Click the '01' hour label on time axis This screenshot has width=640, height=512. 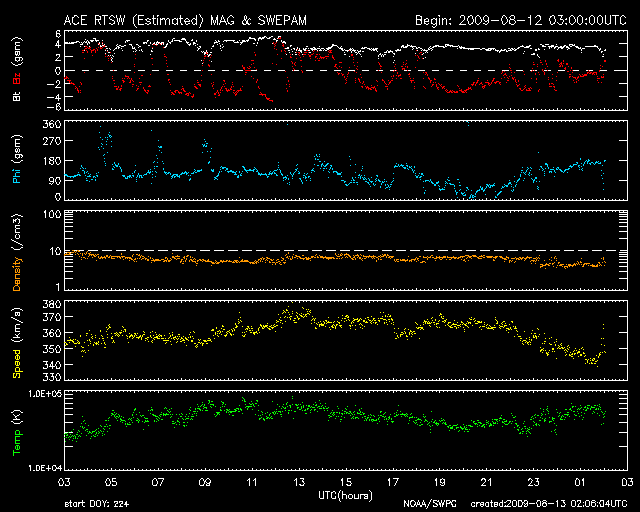[580, 482]
